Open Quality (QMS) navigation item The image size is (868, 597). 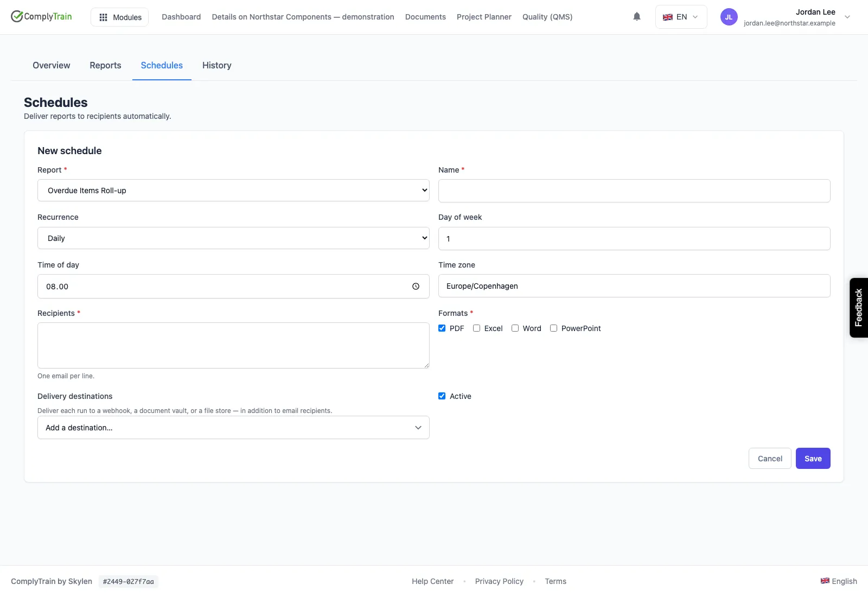click(x=547, y=17)
